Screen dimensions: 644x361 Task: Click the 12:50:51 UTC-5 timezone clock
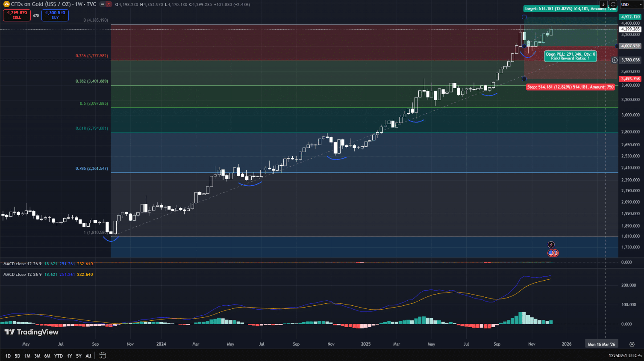click(625, 355)
